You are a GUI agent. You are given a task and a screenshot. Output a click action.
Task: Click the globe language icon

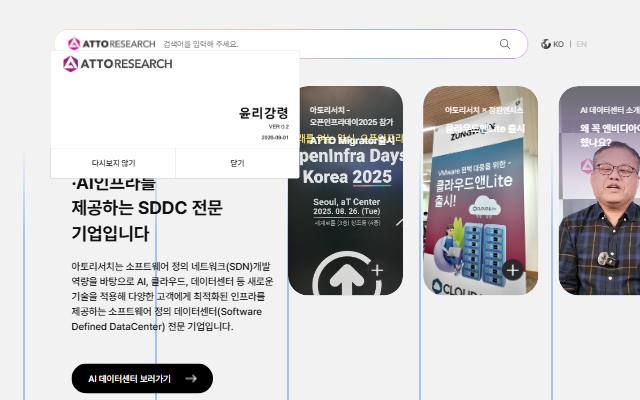(x=546, y=44)
